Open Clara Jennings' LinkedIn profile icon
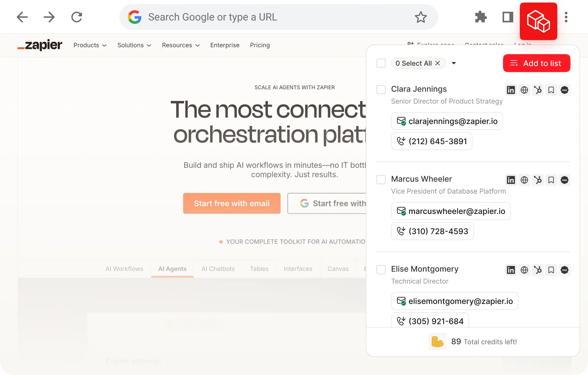 [511, 90]
